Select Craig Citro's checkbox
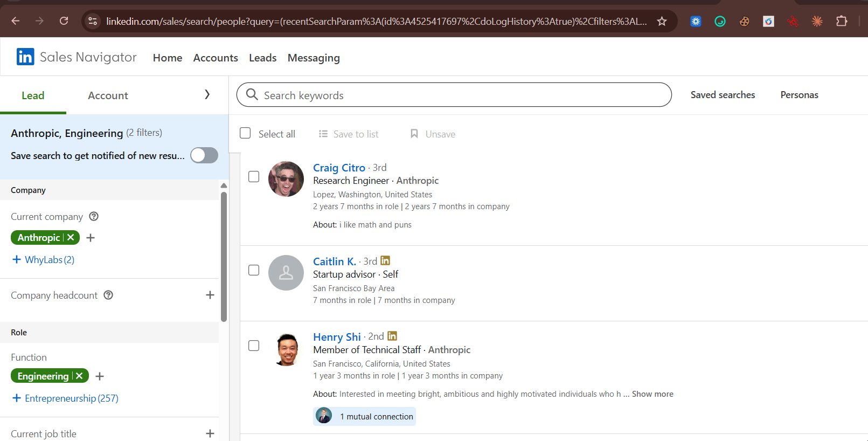The width and height of the screenshot is (868, 441). point(254,177)
